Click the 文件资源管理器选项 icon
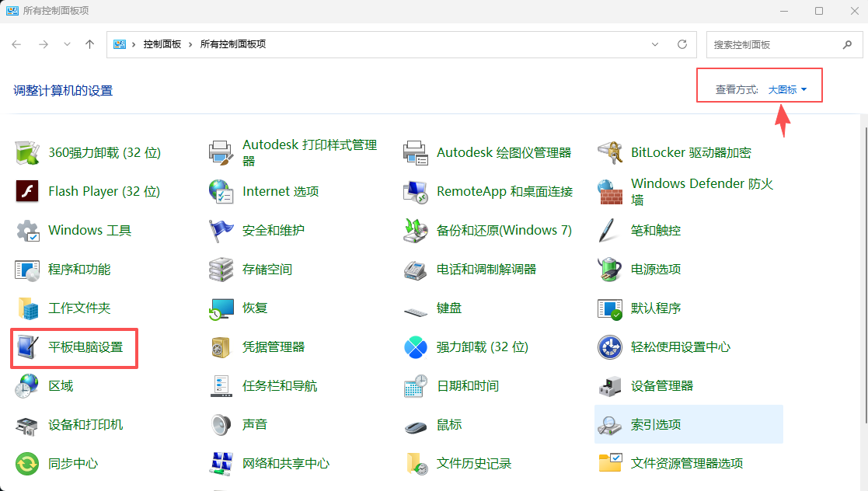This screenshot has width=868, height=491. [610, 464]
